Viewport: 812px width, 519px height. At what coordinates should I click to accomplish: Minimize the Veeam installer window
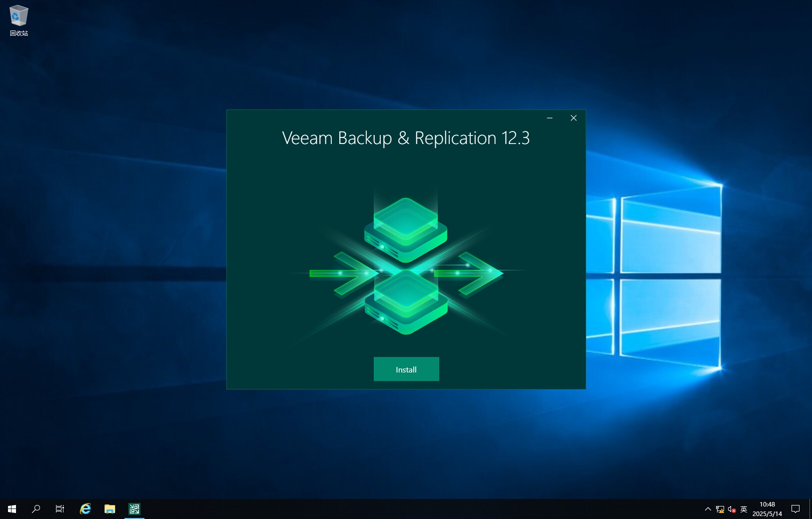pos(550,118)
